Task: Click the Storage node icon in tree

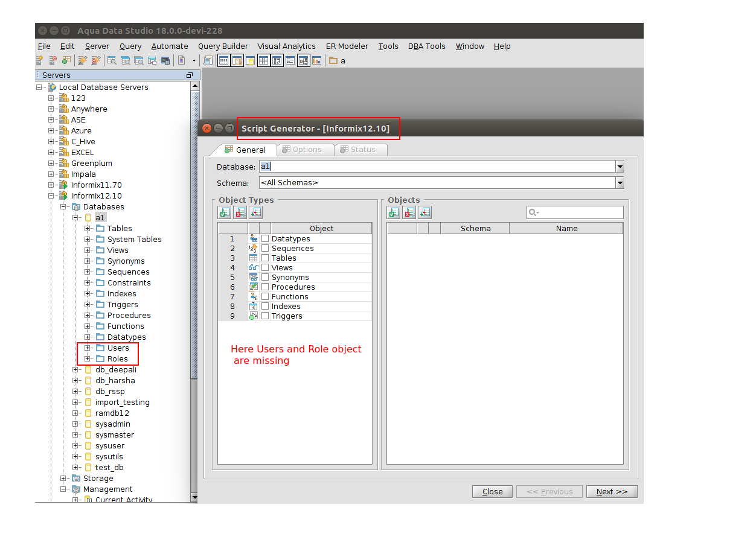Action: pos(75,478)
